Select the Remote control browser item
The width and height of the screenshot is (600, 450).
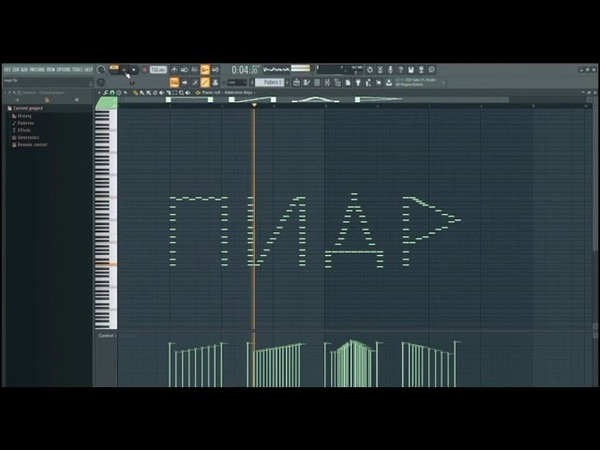31,144
